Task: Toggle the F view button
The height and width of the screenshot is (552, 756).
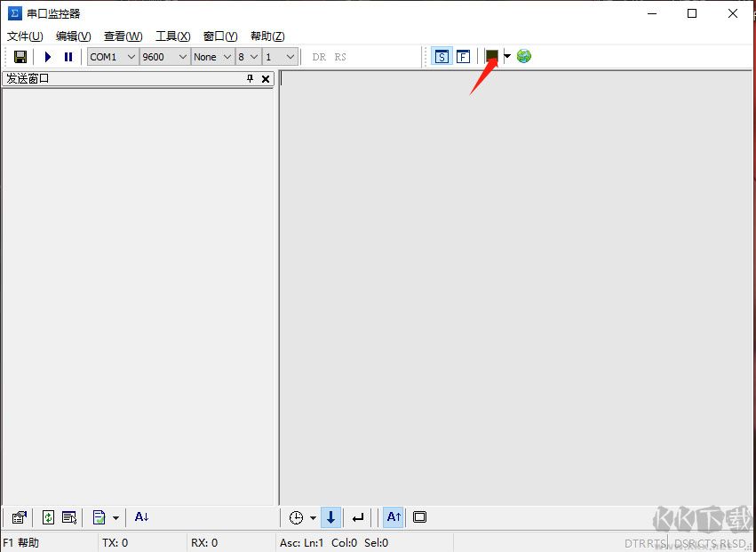Action: coord(463,57)
